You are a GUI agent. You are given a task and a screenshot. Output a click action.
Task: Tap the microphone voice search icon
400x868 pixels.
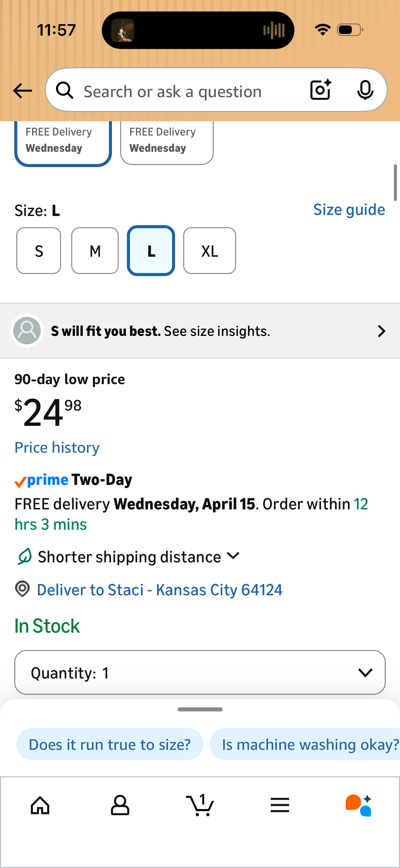[x=365, y=90]
